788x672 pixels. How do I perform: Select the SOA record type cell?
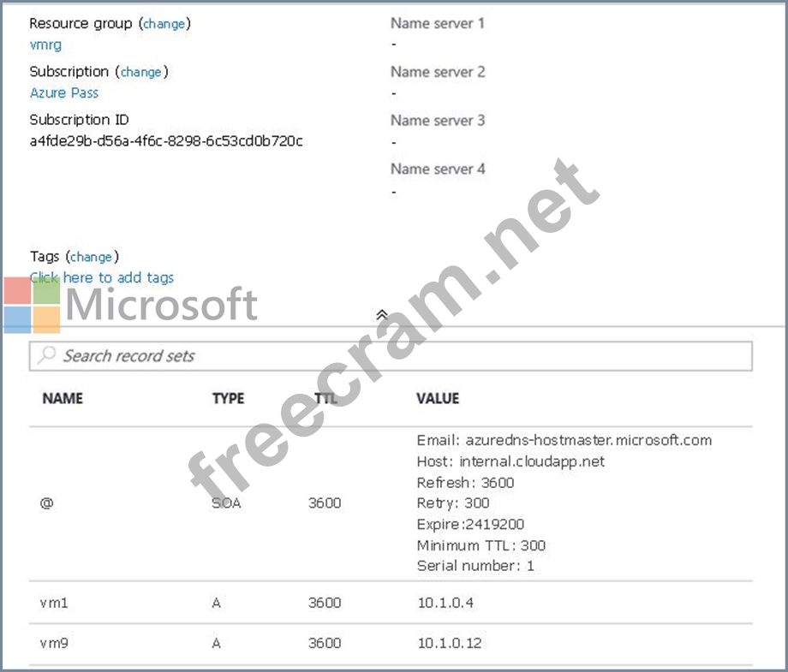click(226, 503)
